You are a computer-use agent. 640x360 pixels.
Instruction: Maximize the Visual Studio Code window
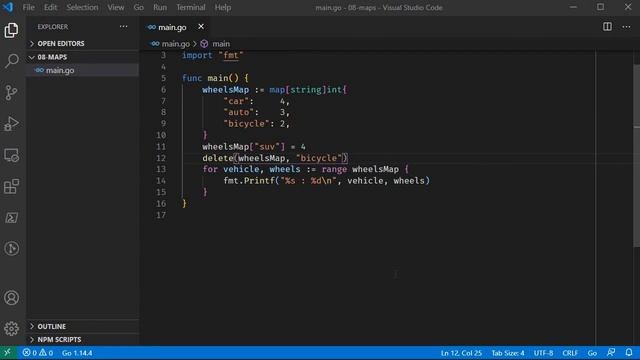[600, 7]
